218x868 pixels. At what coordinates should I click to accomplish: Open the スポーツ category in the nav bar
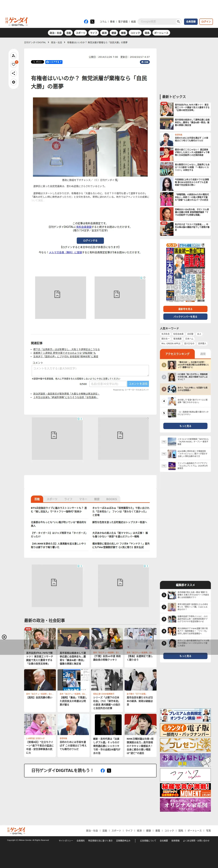tap(80, 33)
